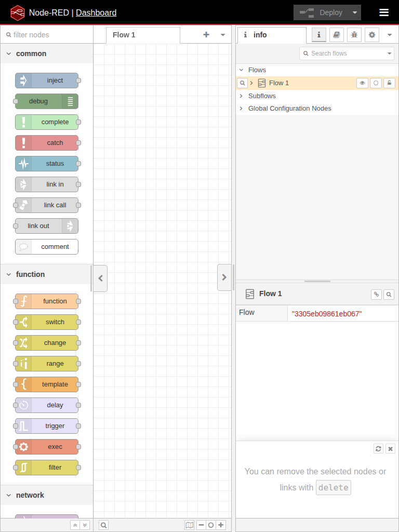Zoom out on the flow canvas
The image size is (399, 532).
[201, 525]
